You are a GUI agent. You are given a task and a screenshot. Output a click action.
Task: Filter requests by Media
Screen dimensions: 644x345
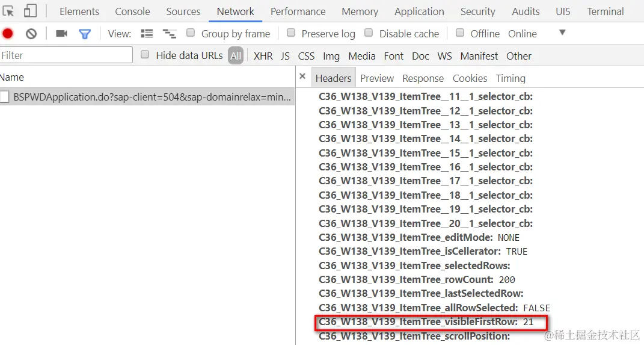point(362,56)
